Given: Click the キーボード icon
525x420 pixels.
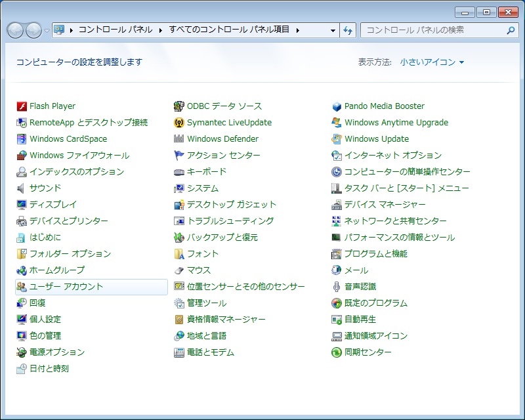Looking at the screenshot, I should click(x=179, y=172).
